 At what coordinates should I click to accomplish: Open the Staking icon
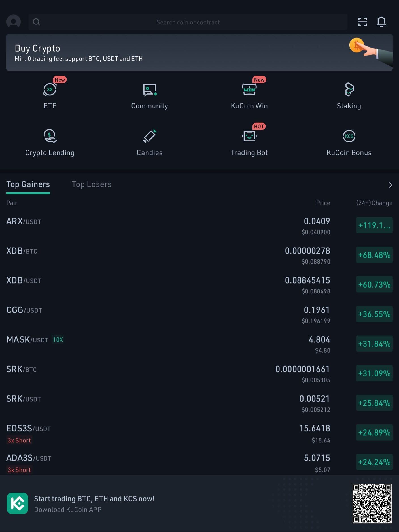point(349,90)
